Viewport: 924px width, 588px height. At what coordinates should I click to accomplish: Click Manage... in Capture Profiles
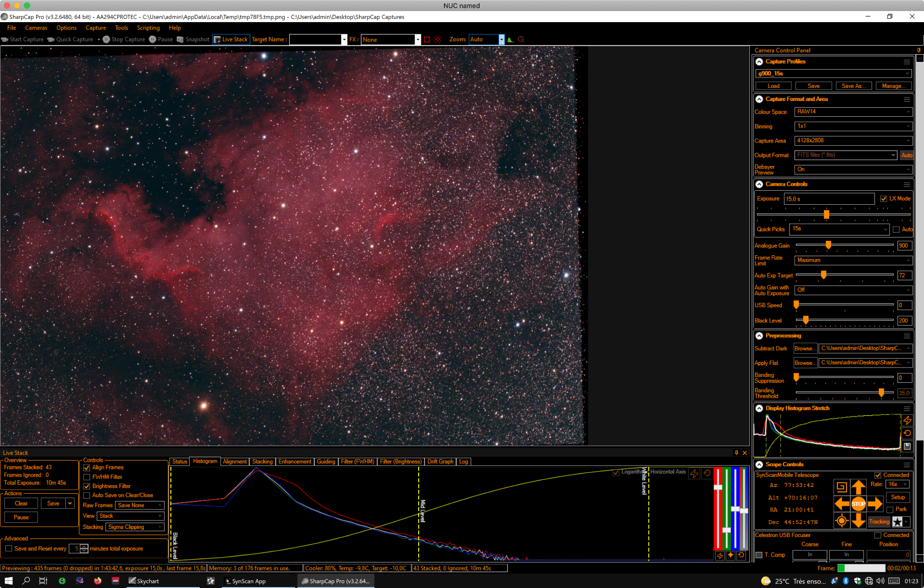click(x=893, y=86)
